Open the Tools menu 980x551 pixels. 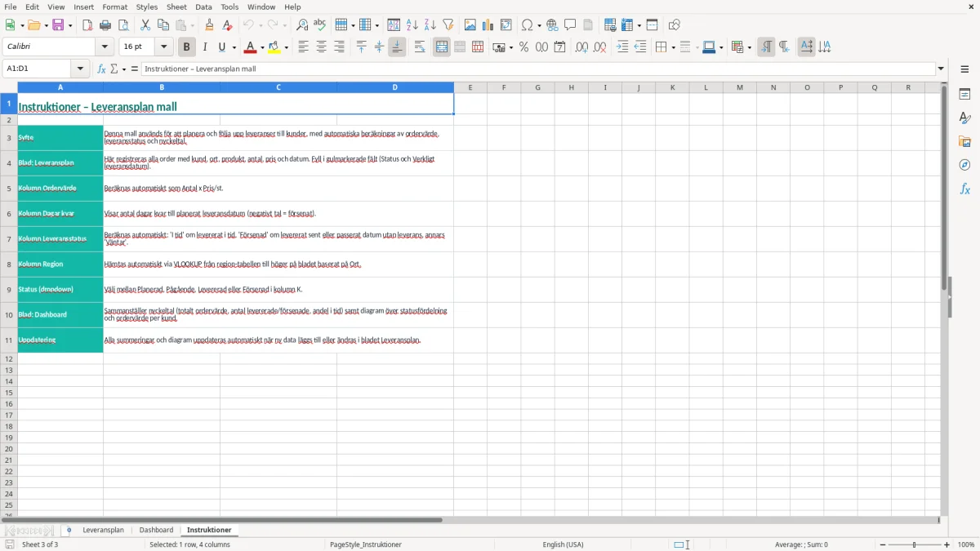[229, 7]
